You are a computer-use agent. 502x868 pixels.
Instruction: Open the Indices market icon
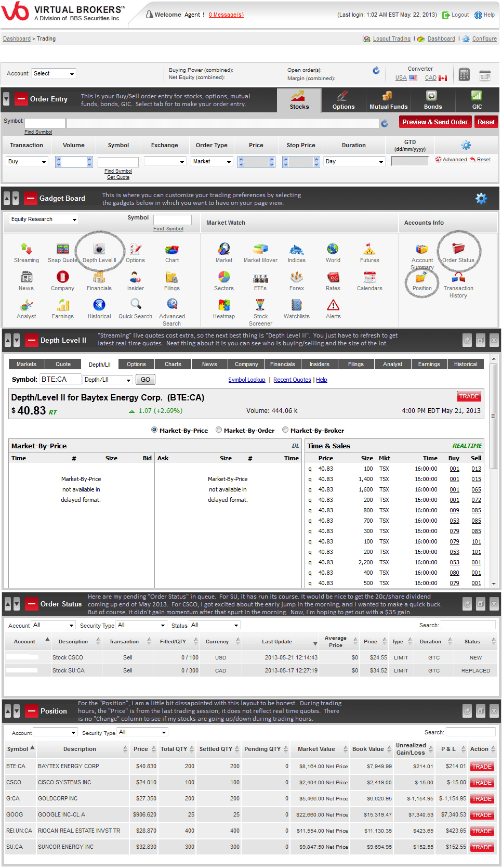[x=297, y=249]
